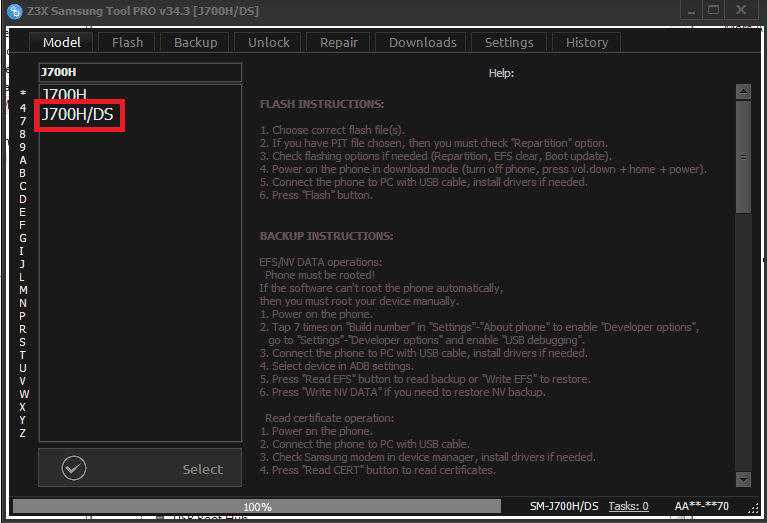Click the Select button with checkmark
The image size is (767, 523).
[140, 468]
